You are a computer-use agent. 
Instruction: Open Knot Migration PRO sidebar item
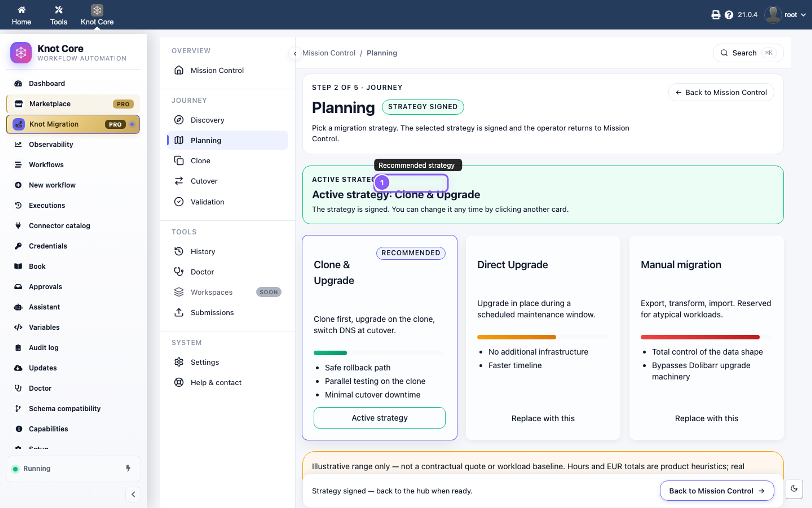(73, 124)
